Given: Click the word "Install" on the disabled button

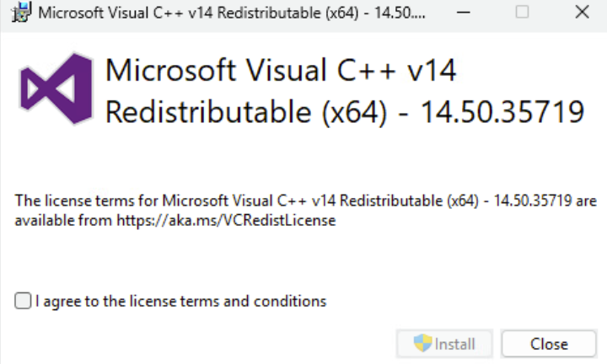Looking at the screenshot, I should tap(455, 344).
